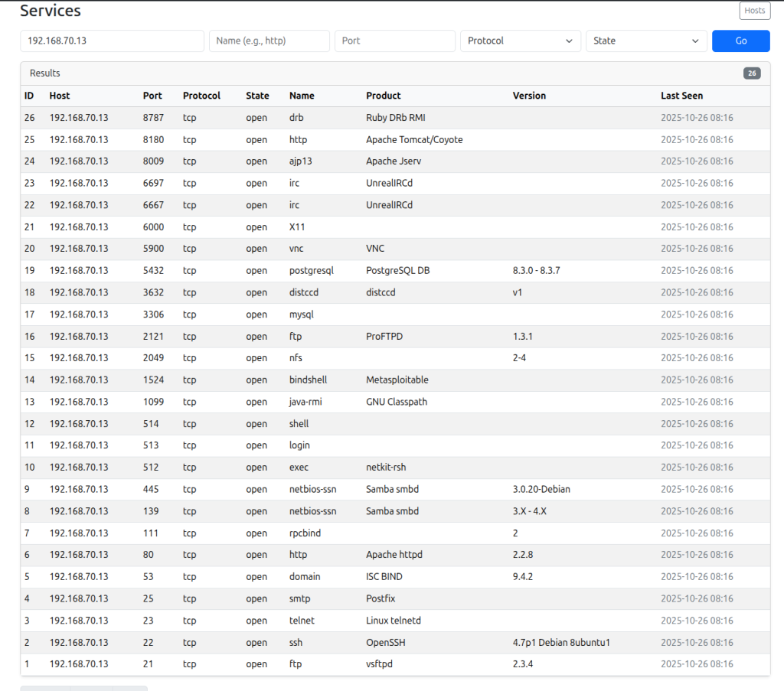The image size is (784, 691).
Task: Click the Services page heading
Action: (51, 11)
